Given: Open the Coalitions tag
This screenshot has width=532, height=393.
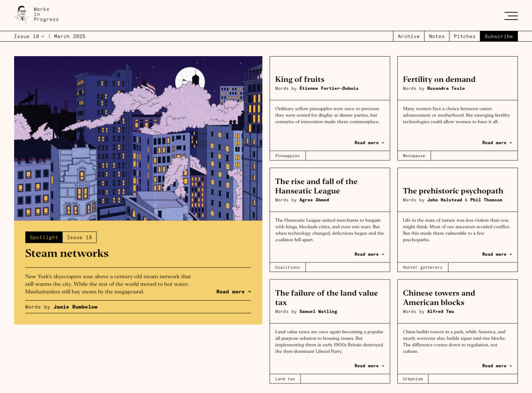Looking at the screenshot, I should [287, 267].
